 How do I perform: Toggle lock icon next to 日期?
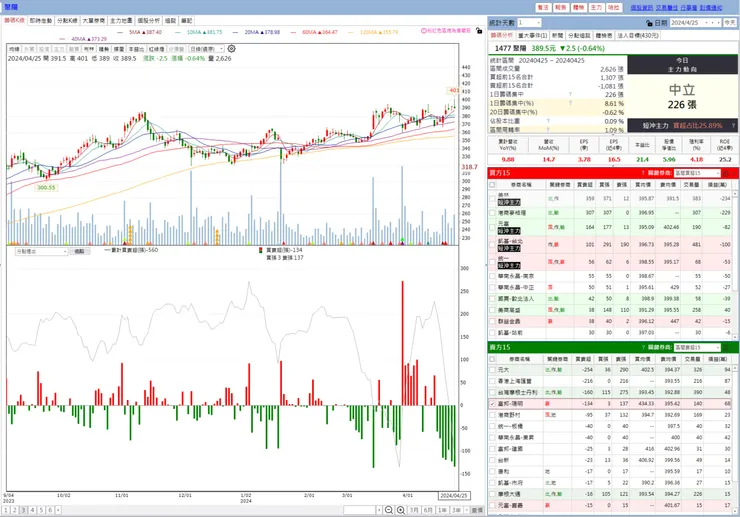[x=649, y=23]
